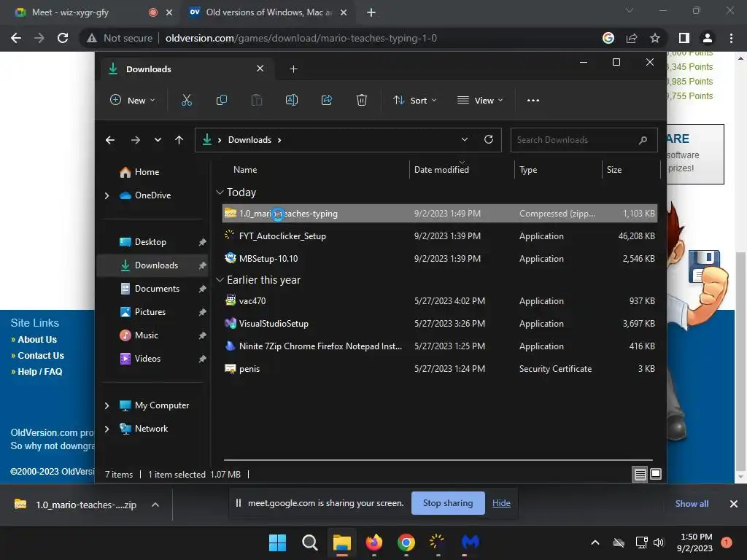Click Show all downloads

point(692,504)
